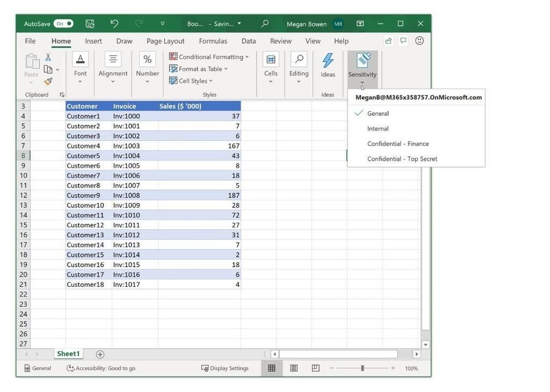Image resolution: width=550 pixels, height=392 pixels.
Task: Select the View tab
Action: (313, 41)
